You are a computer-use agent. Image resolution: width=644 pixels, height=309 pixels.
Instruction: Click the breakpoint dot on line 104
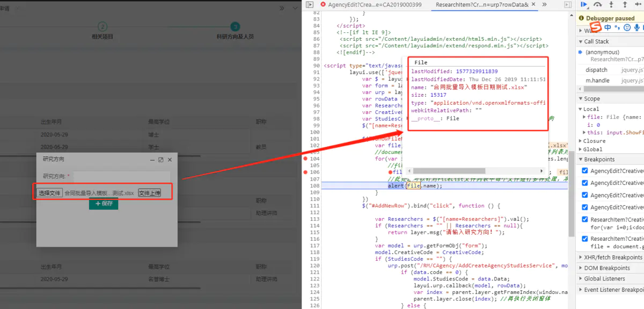coord(305,159)
